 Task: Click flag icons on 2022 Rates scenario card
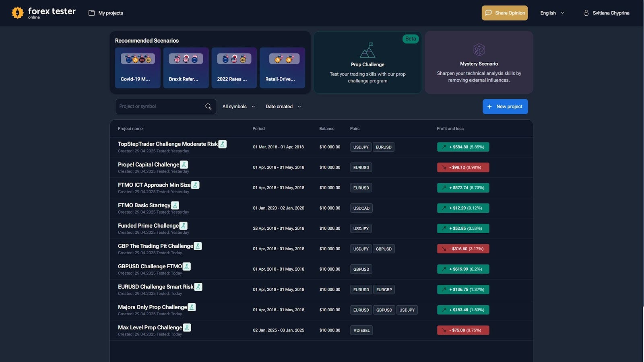click(234, 59)
